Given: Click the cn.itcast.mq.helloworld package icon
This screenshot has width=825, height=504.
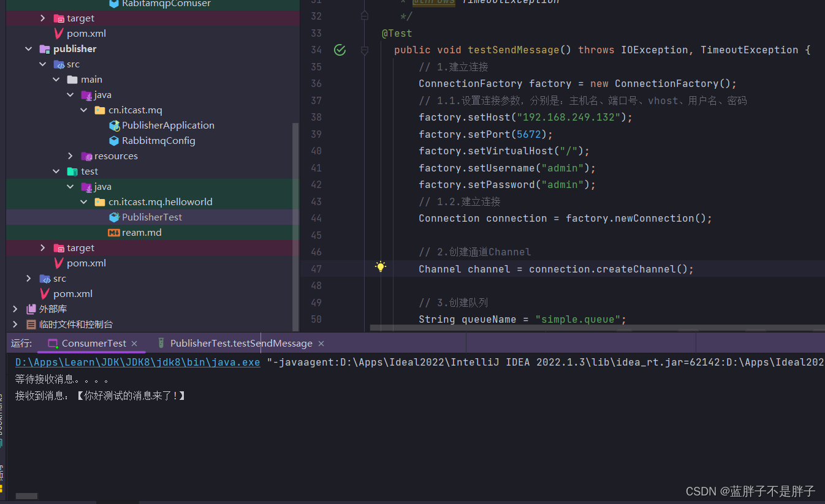Looking at the screenshot, I should coord(100,202).
